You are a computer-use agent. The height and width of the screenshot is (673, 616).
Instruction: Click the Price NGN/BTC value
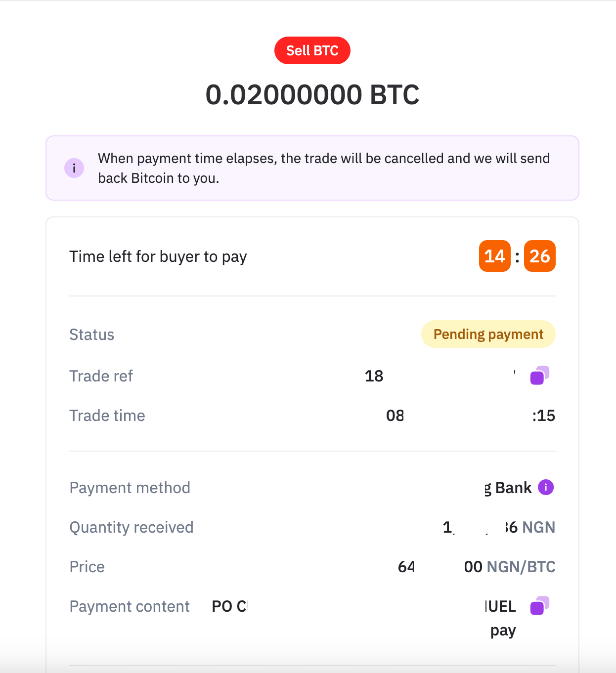tap(477, 567)
